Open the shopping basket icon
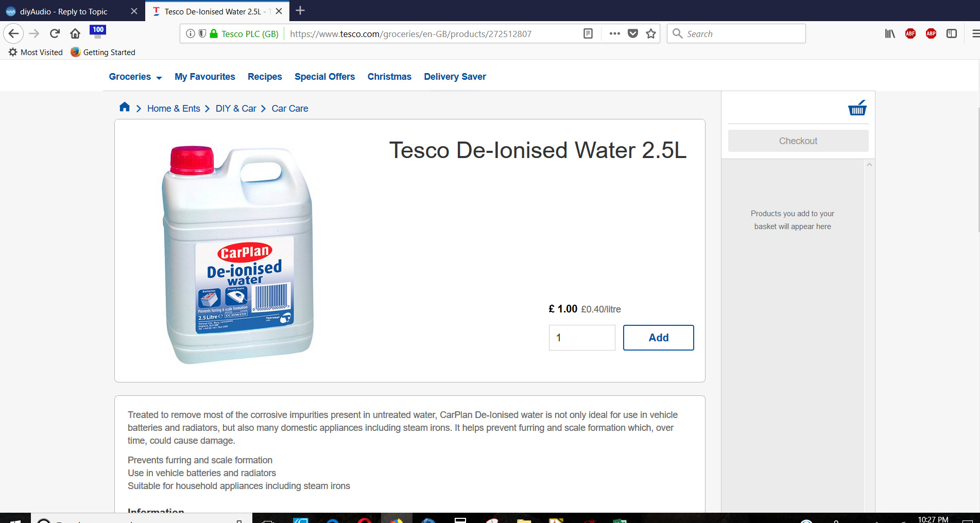Screen dimensions: 980x523 click(857, 108)
